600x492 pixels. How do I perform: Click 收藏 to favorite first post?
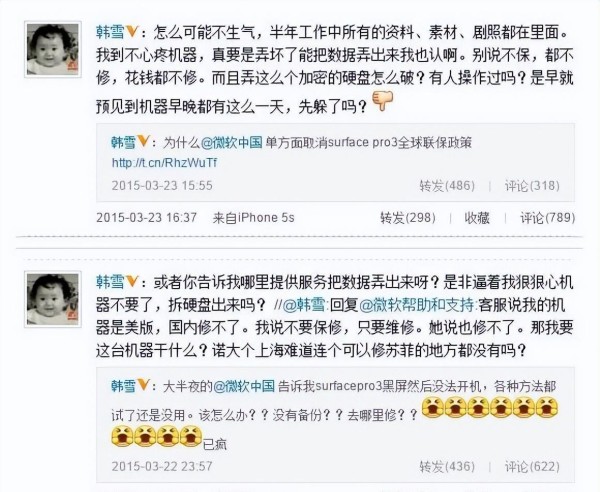coord(477,218)
